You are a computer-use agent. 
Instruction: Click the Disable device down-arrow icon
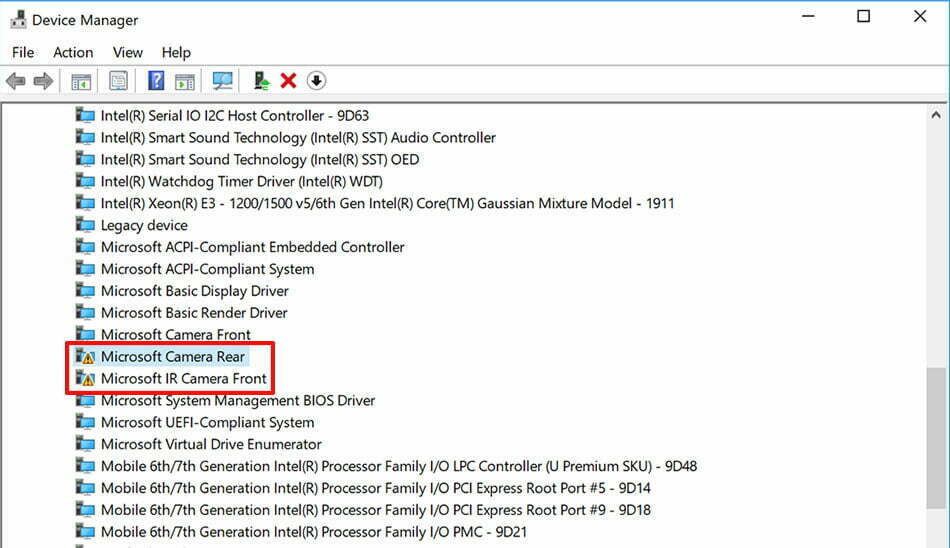316,81
